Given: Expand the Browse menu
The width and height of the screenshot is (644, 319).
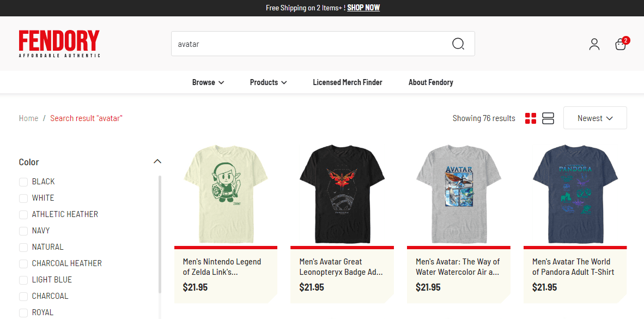Looking at the screenshot, I should (x=208, y=82).
